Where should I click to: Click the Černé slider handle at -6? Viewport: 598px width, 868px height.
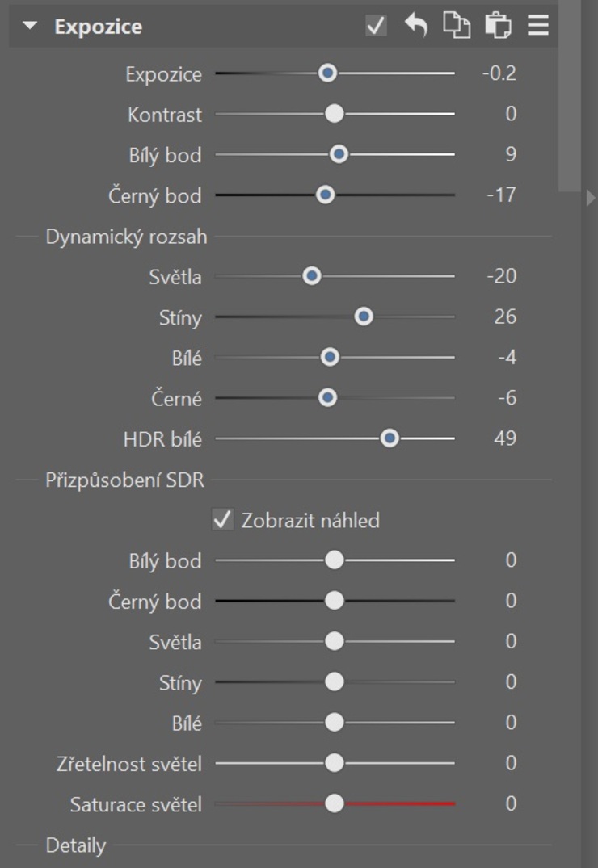[327, 398]
